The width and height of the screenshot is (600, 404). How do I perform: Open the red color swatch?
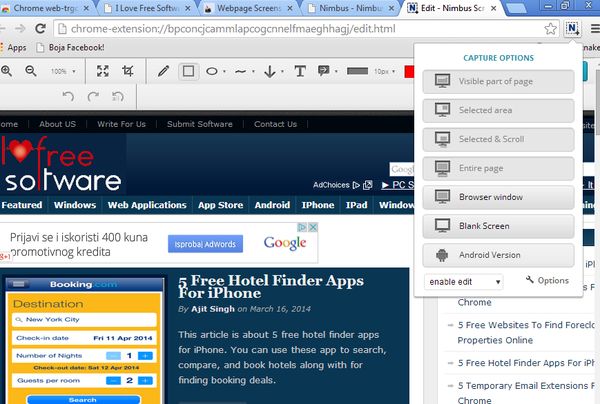(409, 72)
